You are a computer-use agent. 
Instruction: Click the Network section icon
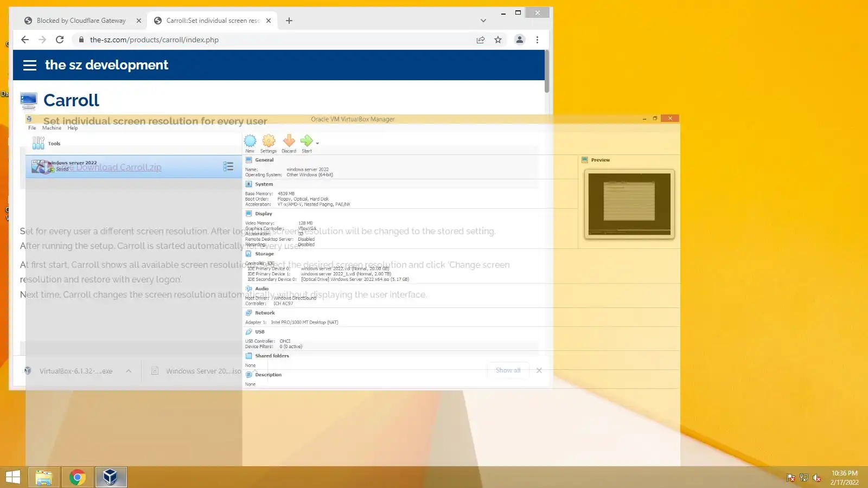click(248, 313)
